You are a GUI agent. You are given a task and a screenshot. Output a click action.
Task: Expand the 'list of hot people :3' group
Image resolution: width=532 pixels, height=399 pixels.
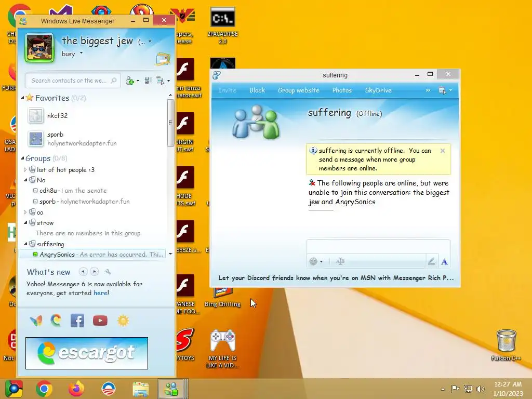(25, 170)
